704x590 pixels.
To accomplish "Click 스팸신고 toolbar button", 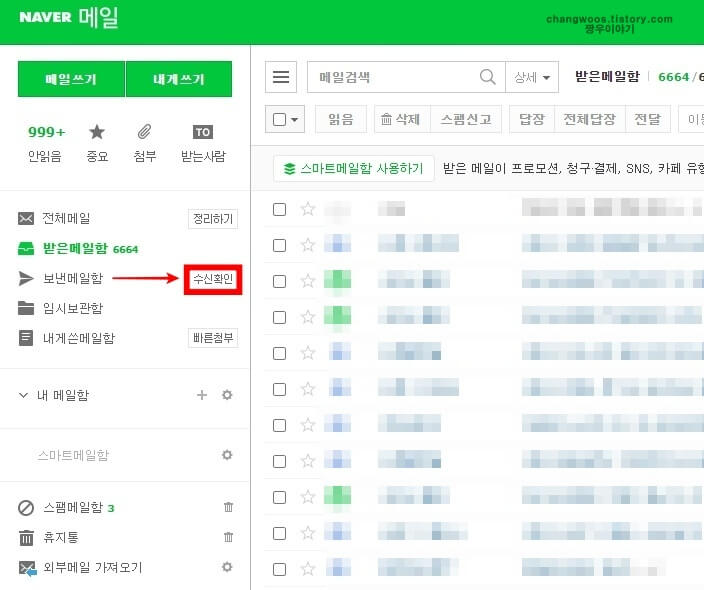I will 466,119.
